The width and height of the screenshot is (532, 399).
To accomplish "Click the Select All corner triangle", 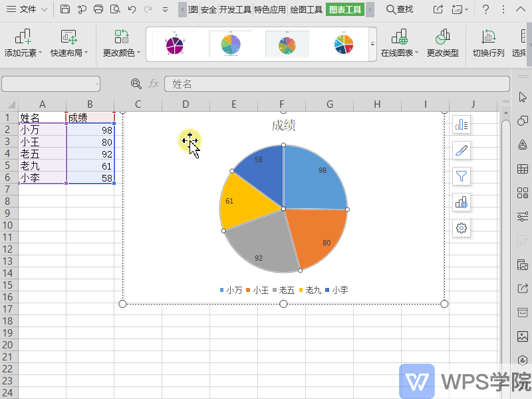I will click(11, 104).
